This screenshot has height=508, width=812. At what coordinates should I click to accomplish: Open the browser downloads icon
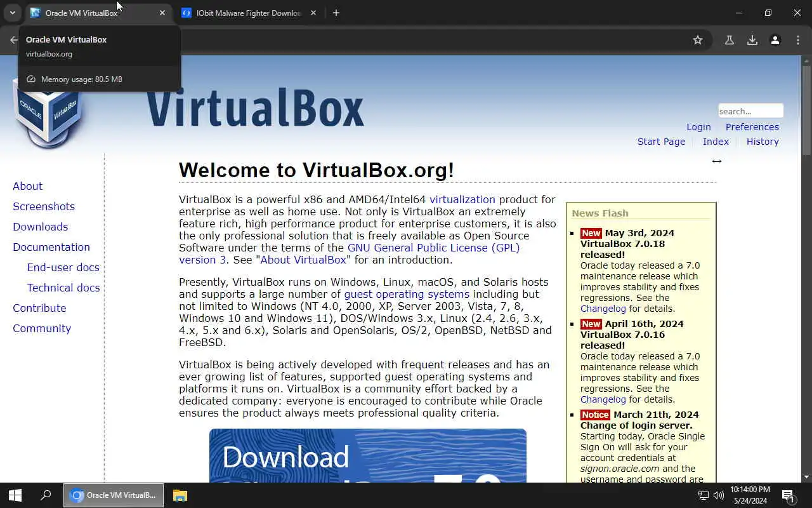tap(752, 40)
